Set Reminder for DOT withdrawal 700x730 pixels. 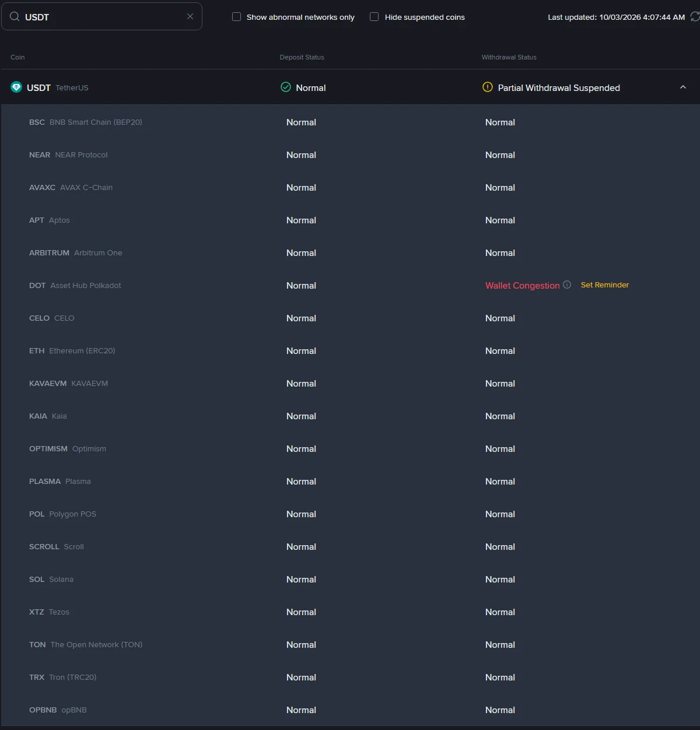point(605,285)
